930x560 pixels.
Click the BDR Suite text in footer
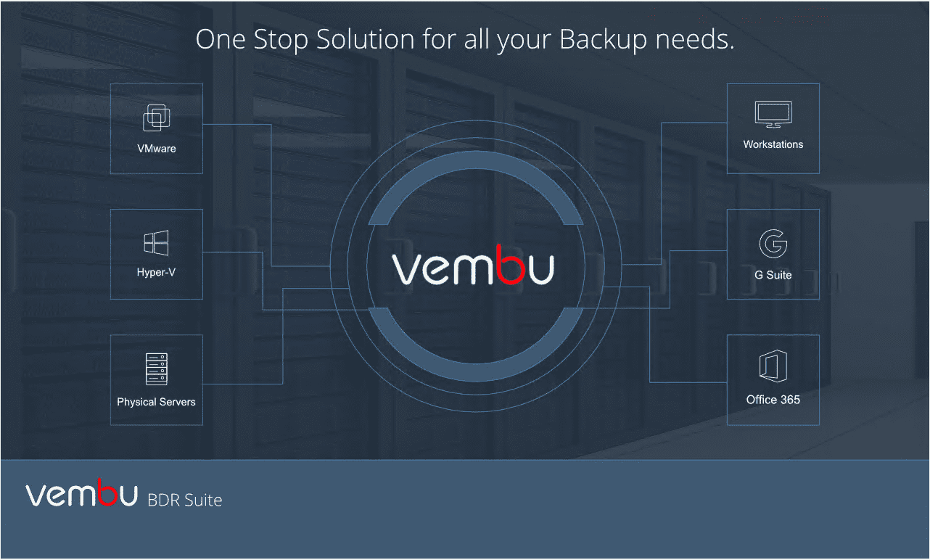(x=185, y=500)
